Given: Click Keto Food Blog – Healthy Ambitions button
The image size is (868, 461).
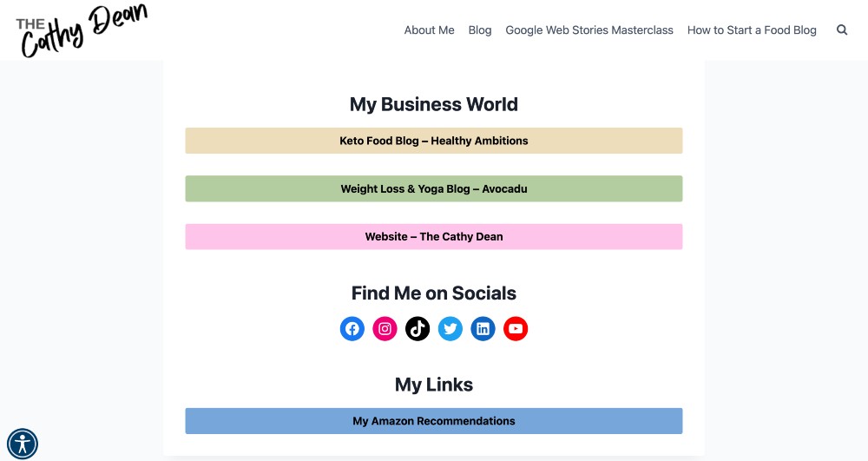Looking at the screenshot, I should [x=434, y=141].
